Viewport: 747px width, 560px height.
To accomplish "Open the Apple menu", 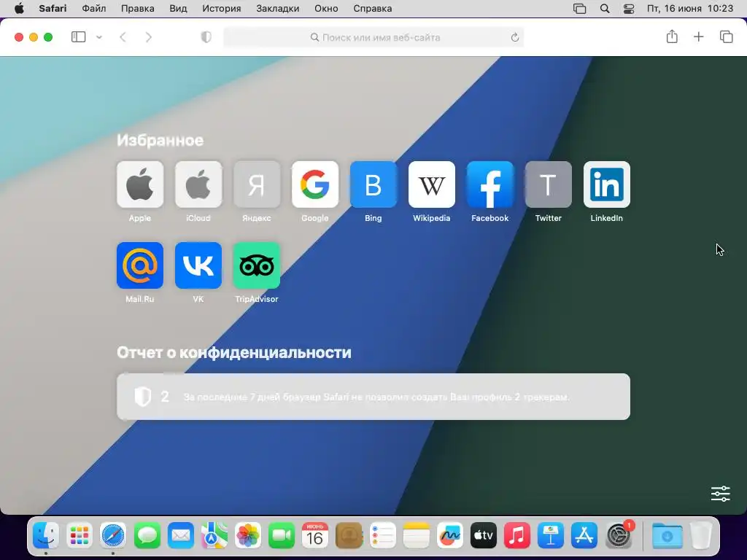I will tap(19, 8).
